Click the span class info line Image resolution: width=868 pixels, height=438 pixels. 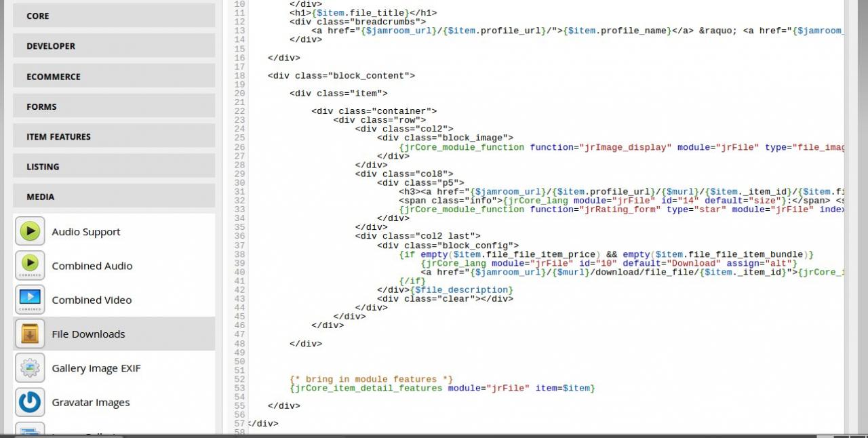coord(621,201)
